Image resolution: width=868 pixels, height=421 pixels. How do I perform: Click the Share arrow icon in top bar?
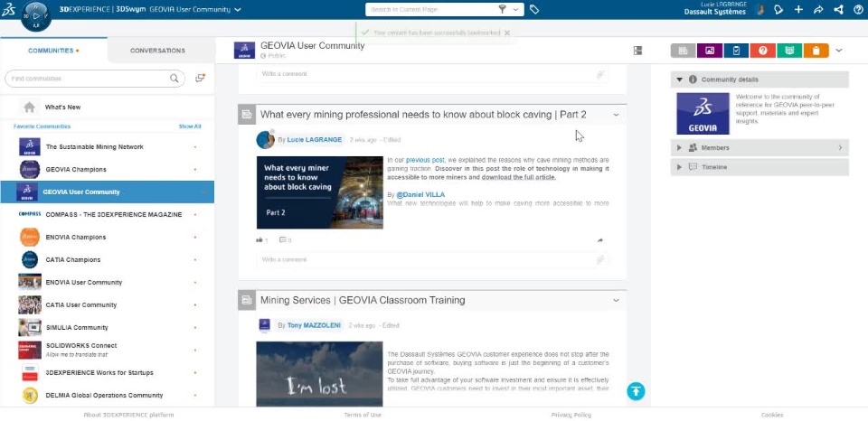818,9
